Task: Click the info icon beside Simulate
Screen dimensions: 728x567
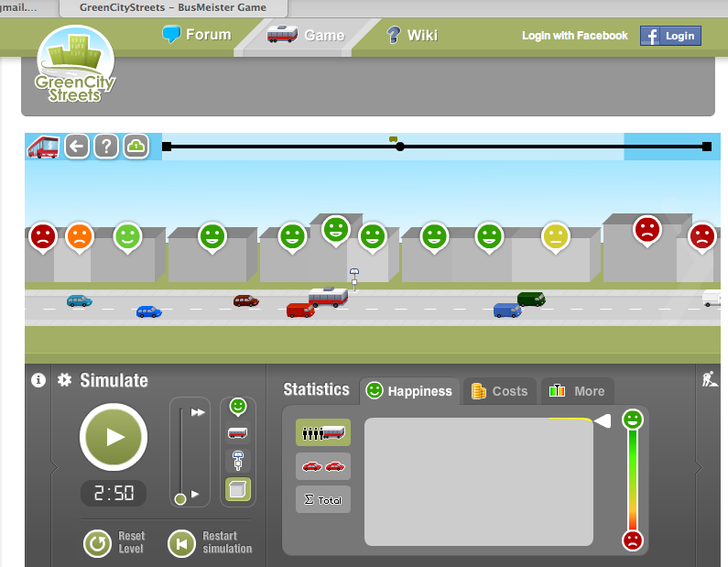Action: click(x=38, y=380)
